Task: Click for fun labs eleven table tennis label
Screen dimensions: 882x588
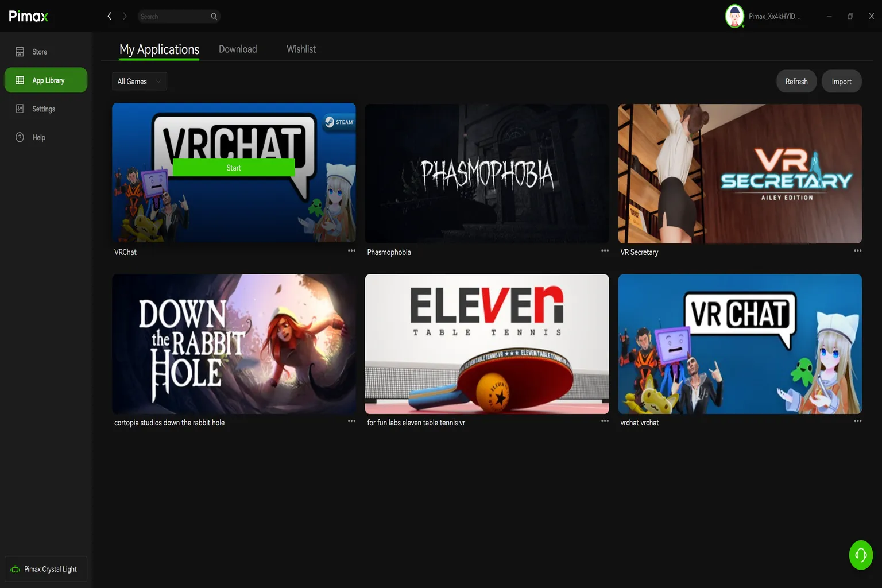Action: tap(416, 423)
